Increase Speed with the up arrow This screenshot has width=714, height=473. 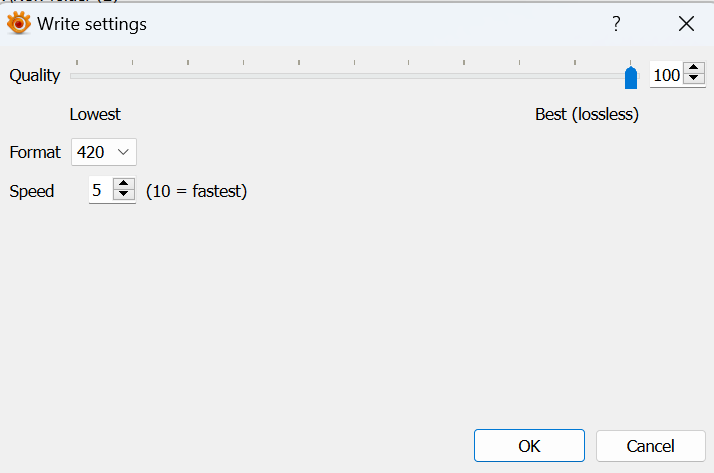point(124,184)
